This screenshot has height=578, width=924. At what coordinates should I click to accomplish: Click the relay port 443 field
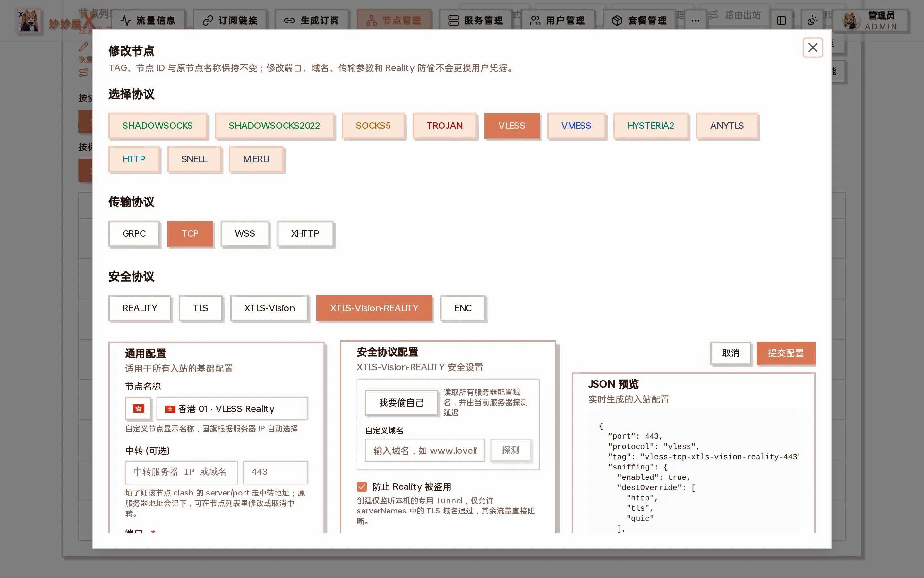(275, 472)
